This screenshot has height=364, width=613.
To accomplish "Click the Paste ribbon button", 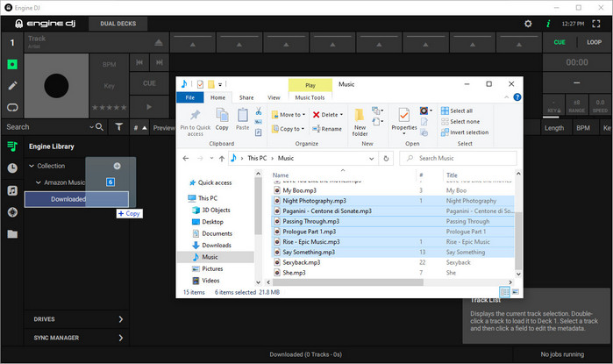I will click(242, 119).
